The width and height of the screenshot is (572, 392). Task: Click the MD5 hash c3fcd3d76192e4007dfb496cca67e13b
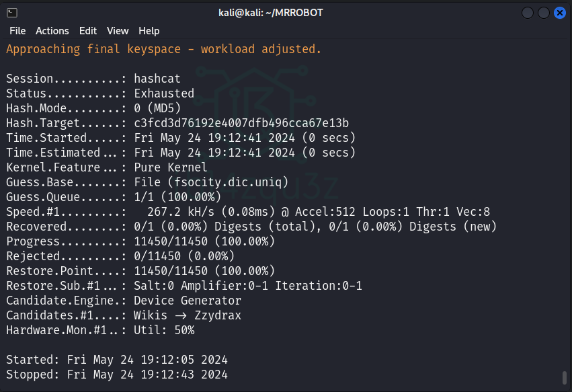point(241,123)
